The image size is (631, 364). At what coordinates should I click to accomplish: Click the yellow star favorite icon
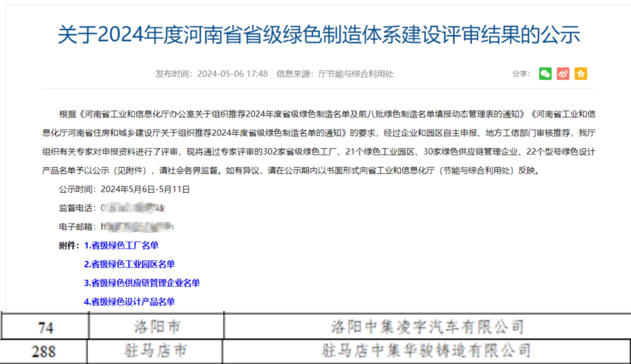point(581,74)
